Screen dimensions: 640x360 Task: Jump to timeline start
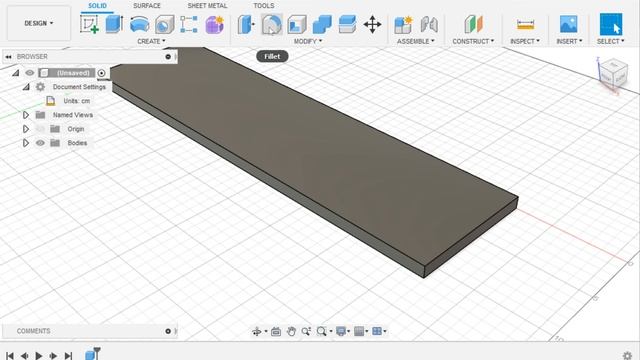coord(9,356)
